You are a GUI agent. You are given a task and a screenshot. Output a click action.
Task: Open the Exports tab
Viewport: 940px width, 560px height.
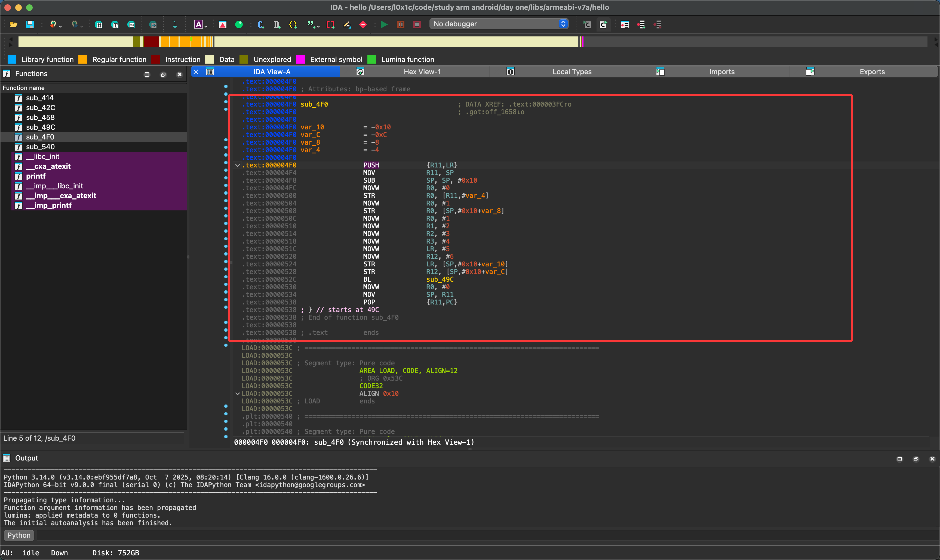point(872,72)
